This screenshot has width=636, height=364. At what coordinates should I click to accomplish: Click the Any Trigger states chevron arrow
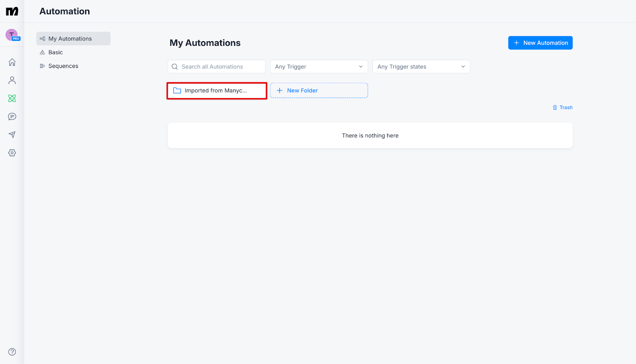(463, 67)
